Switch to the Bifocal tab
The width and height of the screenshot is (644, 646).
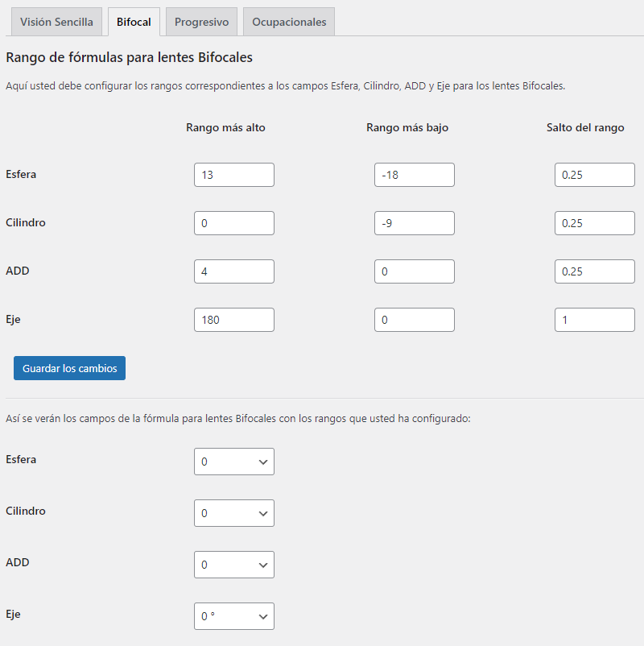click(x=134, y=22)
